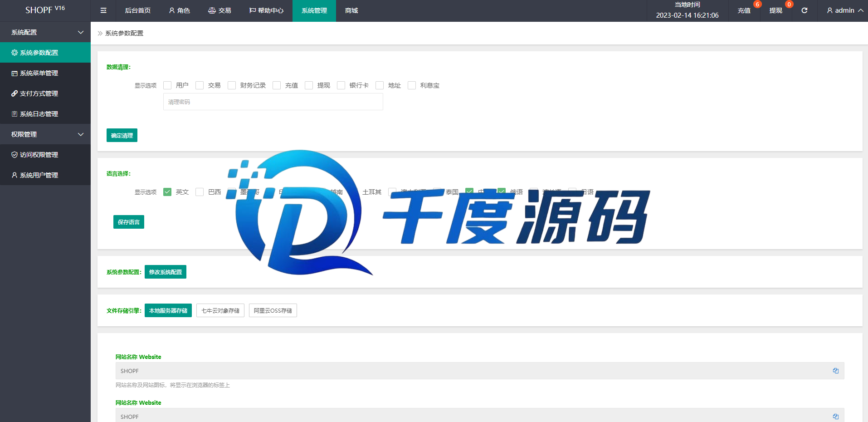Open the 充值 link in top bar
The width and height of the screenshot is (868, 422).
point(744,10)
